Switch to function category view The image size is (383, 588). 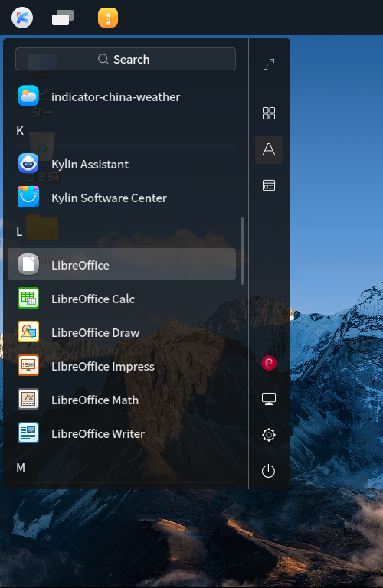pos(269,185)
